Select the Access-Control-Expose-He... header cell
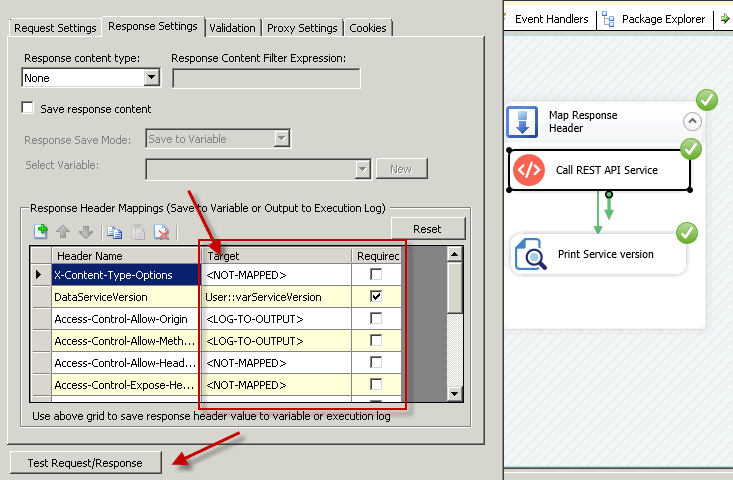 pos(126,385)
